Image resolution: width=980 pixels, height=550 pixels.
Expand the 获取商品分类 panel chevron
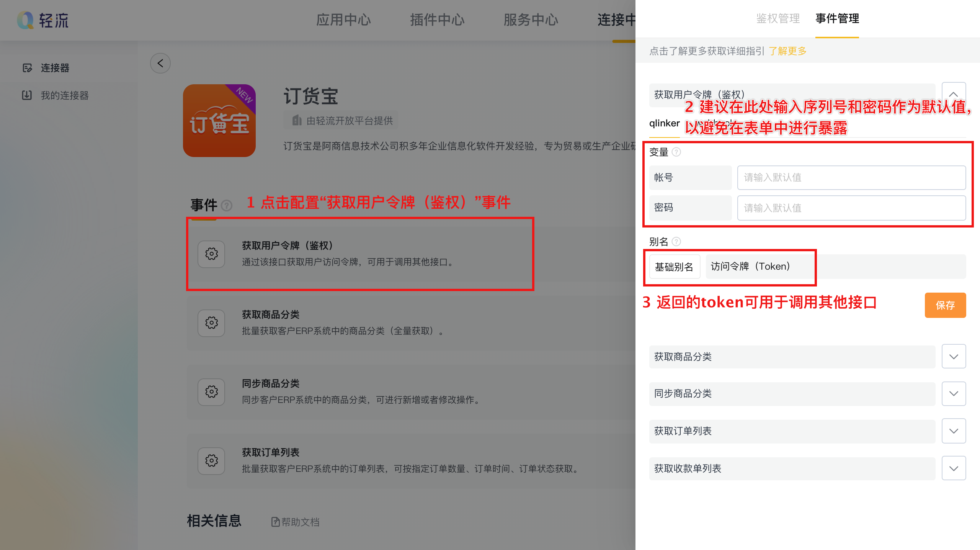[954, 357]
